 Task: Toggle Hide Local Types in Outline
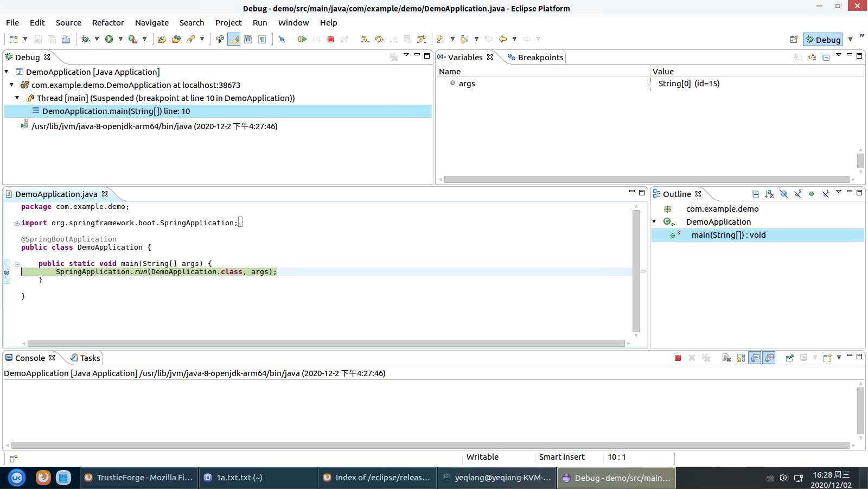pos(826,194)
